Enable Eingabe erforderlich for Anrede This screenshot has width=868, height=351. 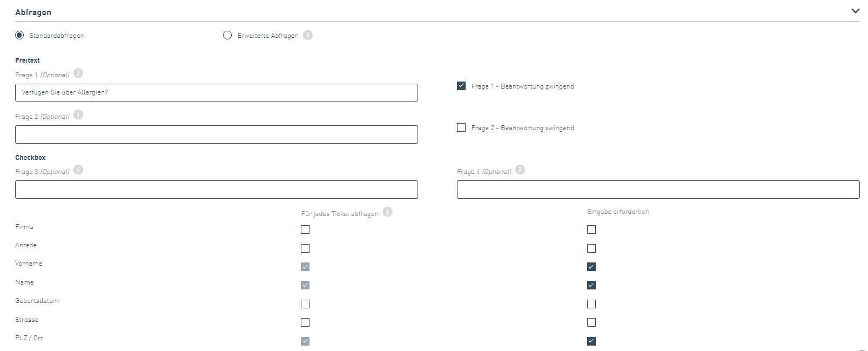[x=591, y=248]
